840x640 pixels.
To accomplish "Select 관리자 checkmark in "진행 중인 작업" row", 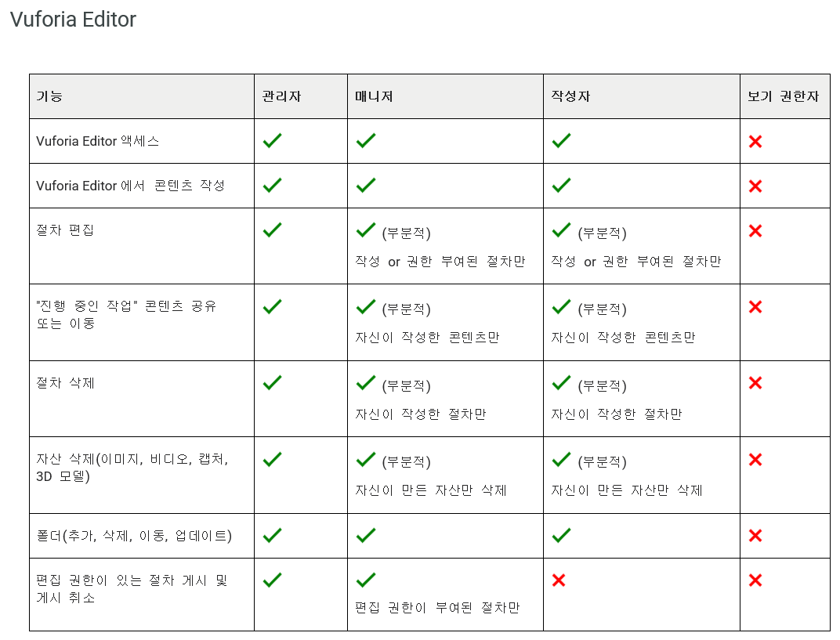I will pos(272,307).
